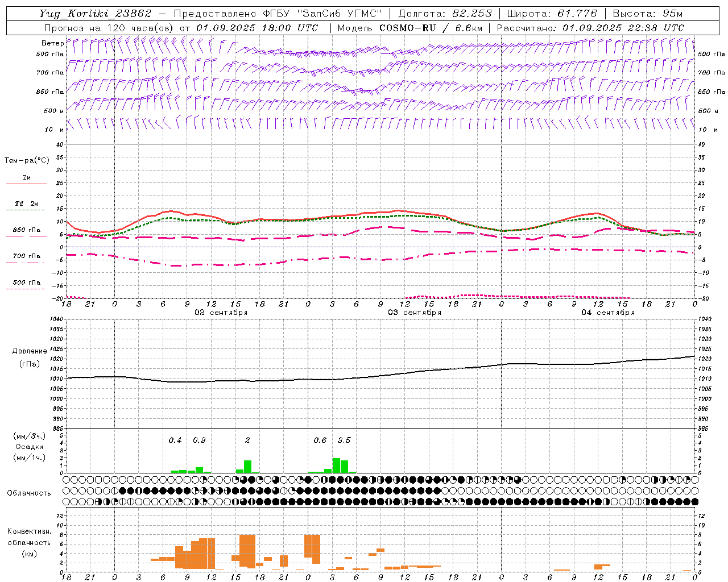Click the 0.6 three-hour precipitation value

coord(320,440)
